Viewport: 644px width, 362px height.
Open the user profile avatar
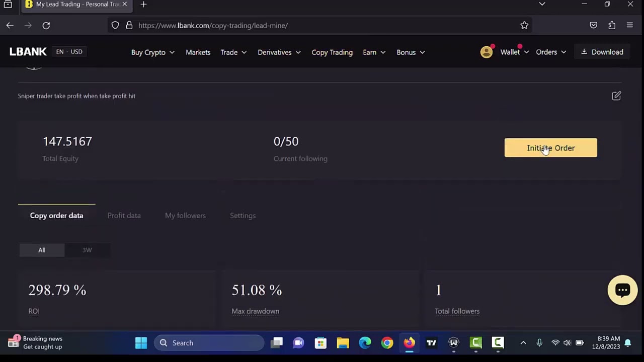487,52
